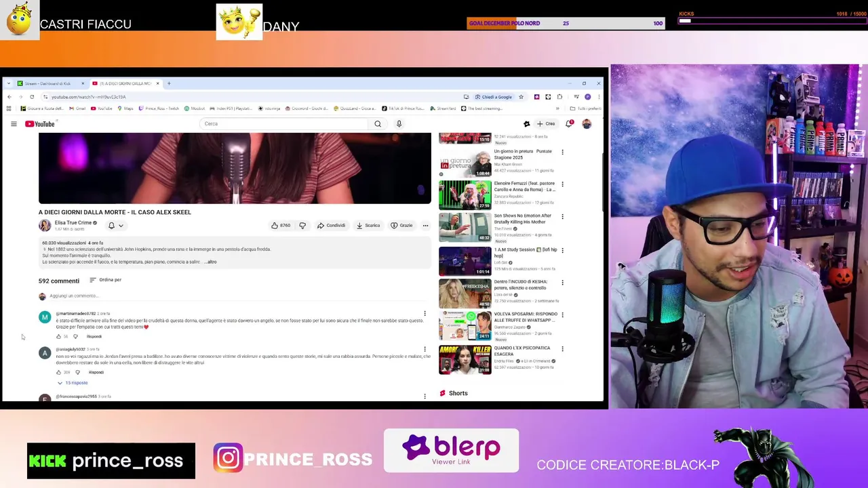Expand the description with ...altro
Image resolution: width=868 pixels, height=488 pixels.
[x=210, y=262]
